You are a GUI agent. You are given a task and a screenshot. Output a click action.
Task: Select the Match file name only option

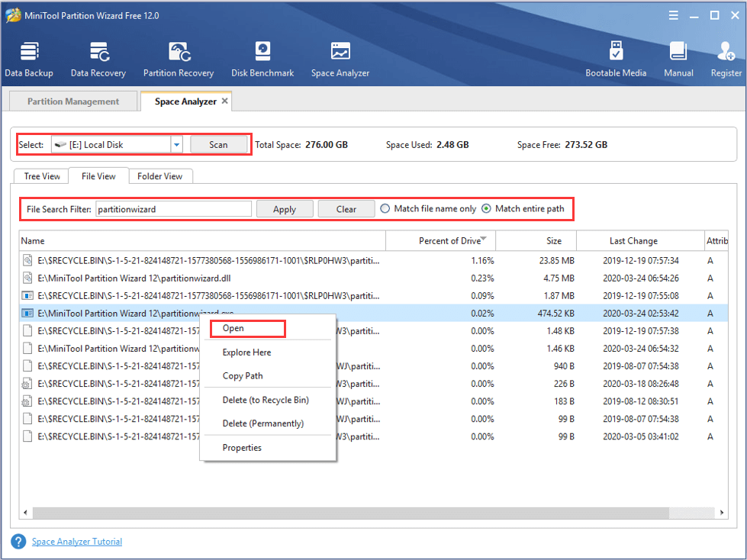click(385, 209)
